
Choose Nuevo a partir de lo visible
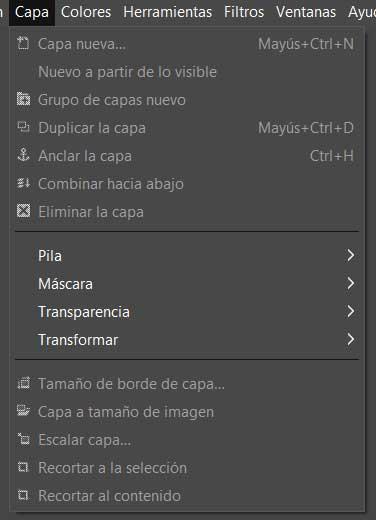[x=127, y=72]
